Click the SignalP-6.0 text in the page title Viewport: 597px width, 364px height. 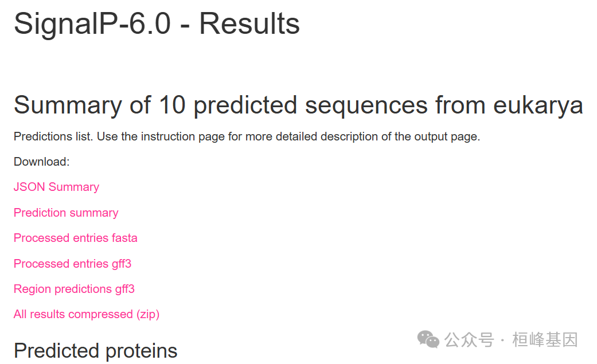[x=92, y=24]
